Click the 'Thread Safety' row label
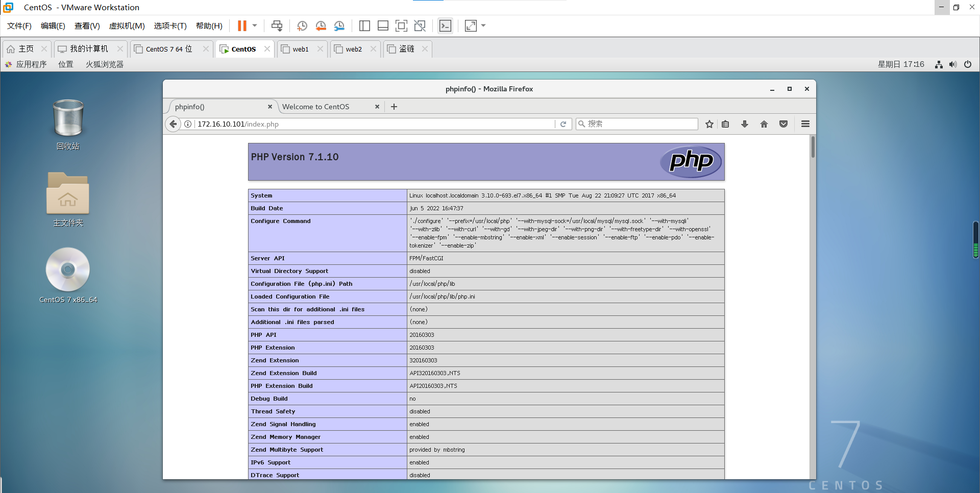The height and width of the screenshot is (493, 980). click(x=273, y=411)
